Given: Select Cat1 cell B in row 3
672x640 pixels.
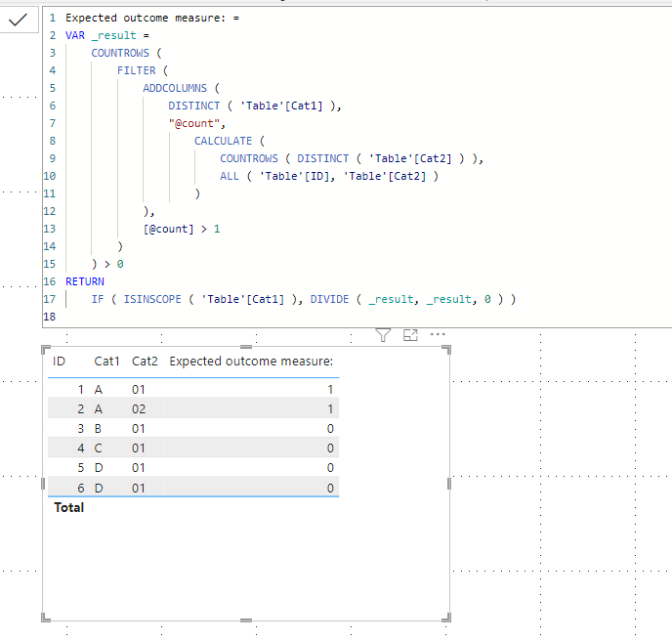Looking at the screenshot, I should [98, 429].
